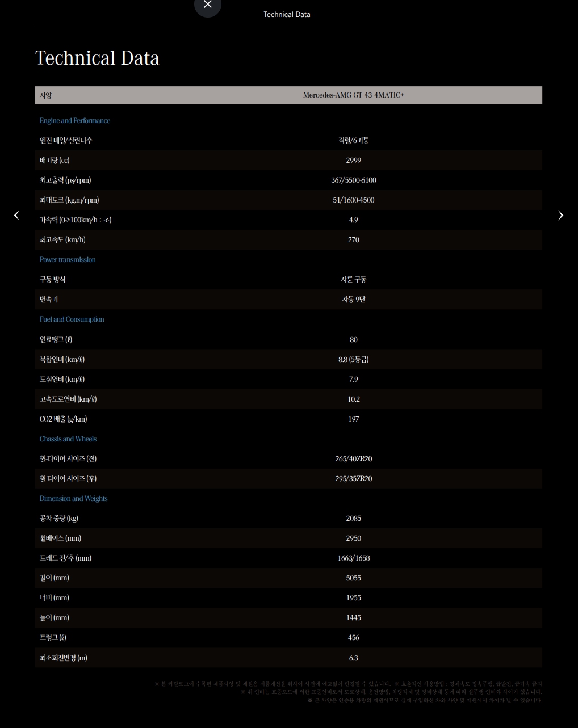Click the 자동 9단 value
578x728 pixels.
tap(354, 300)
